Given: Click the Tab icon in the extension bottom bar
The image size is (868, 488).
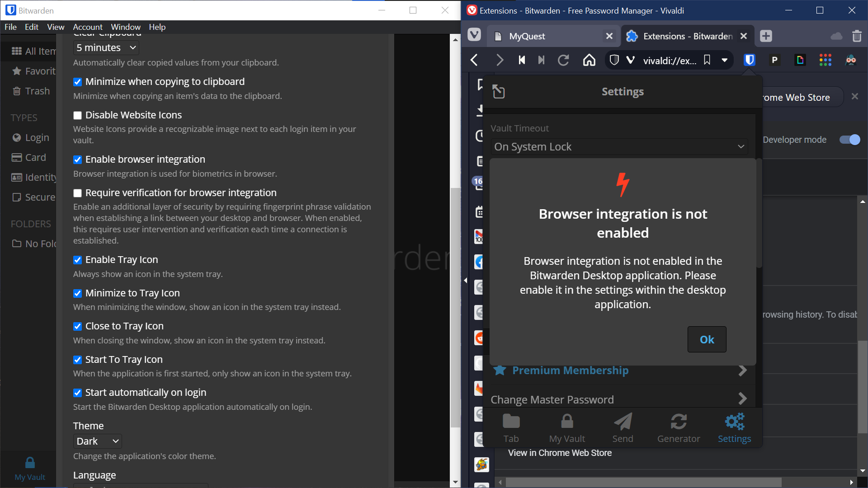Looking at the screenshot, I should point(511,427).
